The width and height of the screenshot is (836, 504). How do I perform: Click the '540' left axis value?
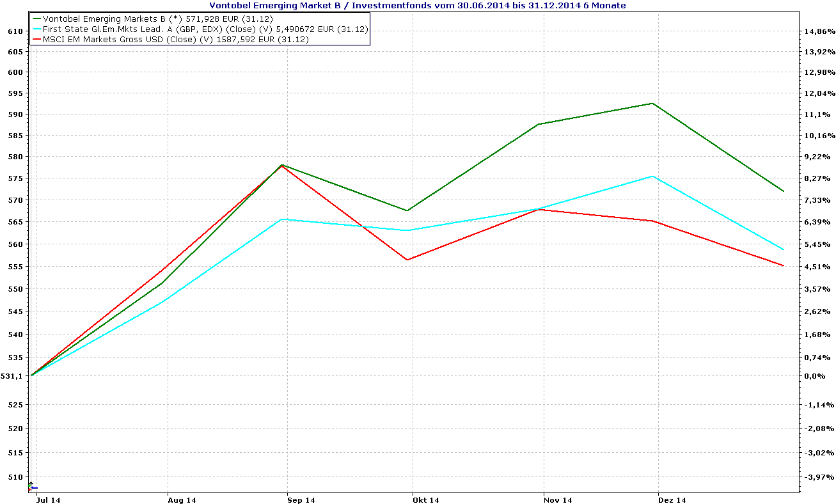[x=16, y=335]
